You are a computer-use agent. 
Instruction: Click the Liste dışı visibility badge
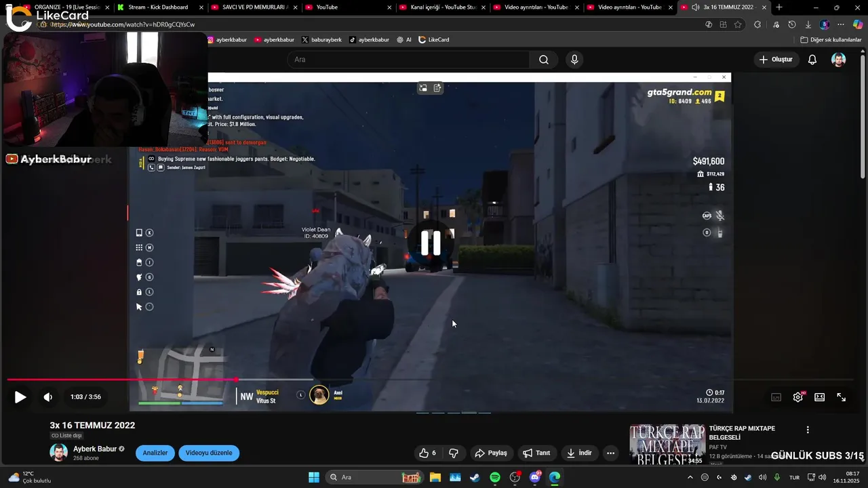click(x=66, y=436)
